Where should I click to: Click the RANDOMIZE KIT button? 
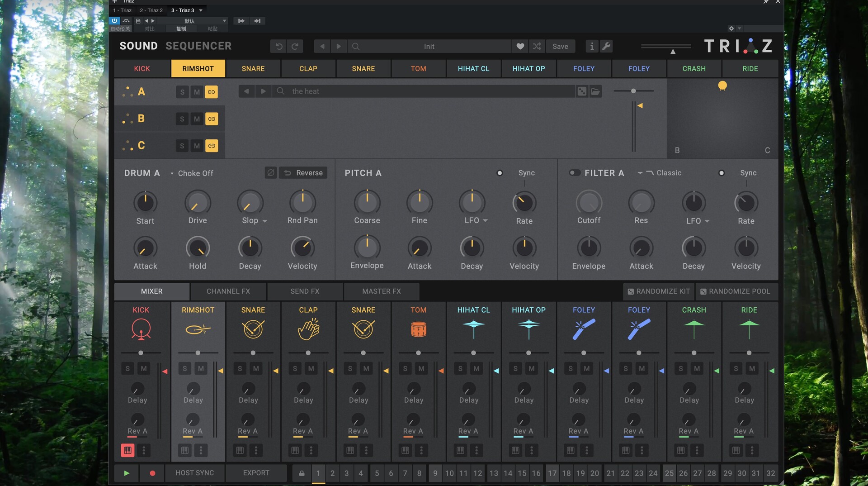[x=659, y=291]
